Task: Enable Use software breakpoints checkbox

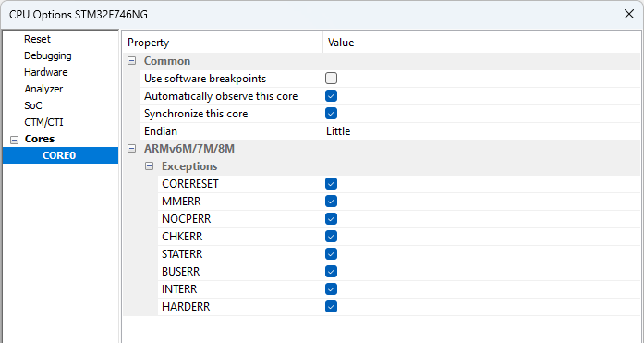Action: 331,79
